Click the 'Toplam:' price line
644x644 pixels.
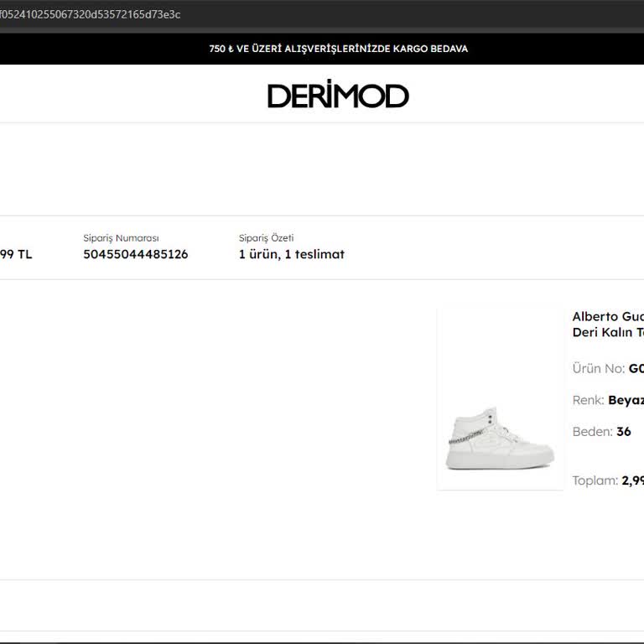click(x=608, y=480)
